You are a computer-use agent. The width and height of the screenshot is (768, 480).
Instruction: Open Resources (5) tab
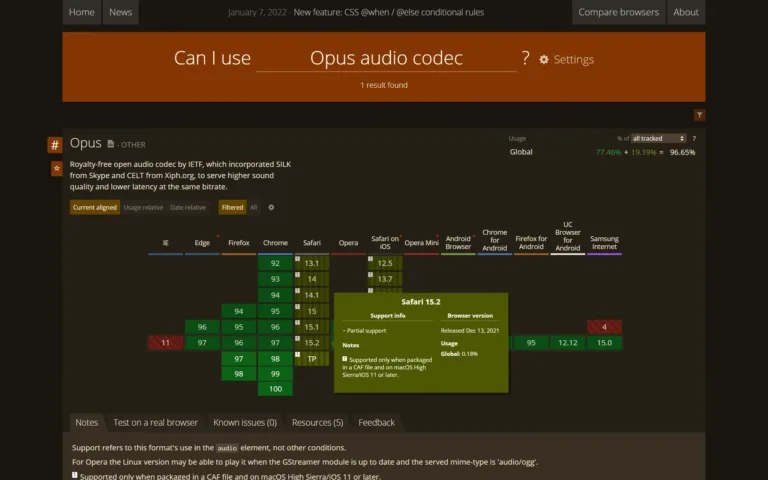tap(317, 422)
